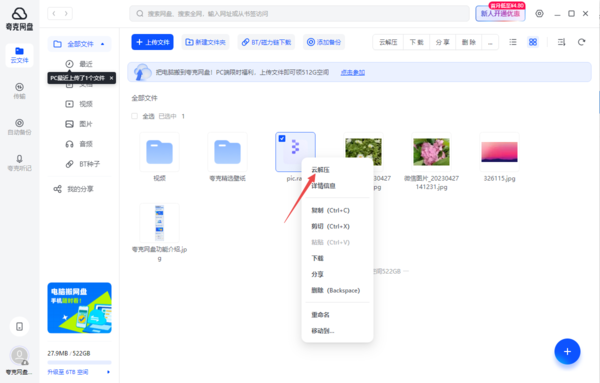Screen dimensions: 600x383
Task: Open the 云文件 cloud files section
Action: 20,55
